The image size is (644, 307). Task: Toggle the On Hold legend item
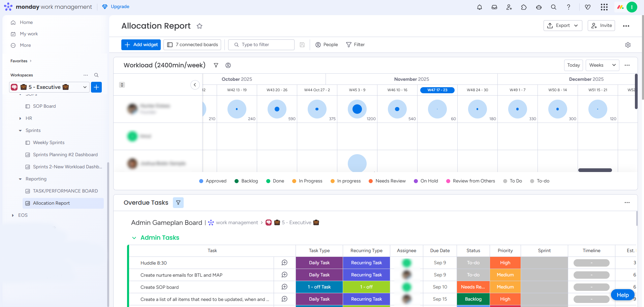[x=426, y=181]
